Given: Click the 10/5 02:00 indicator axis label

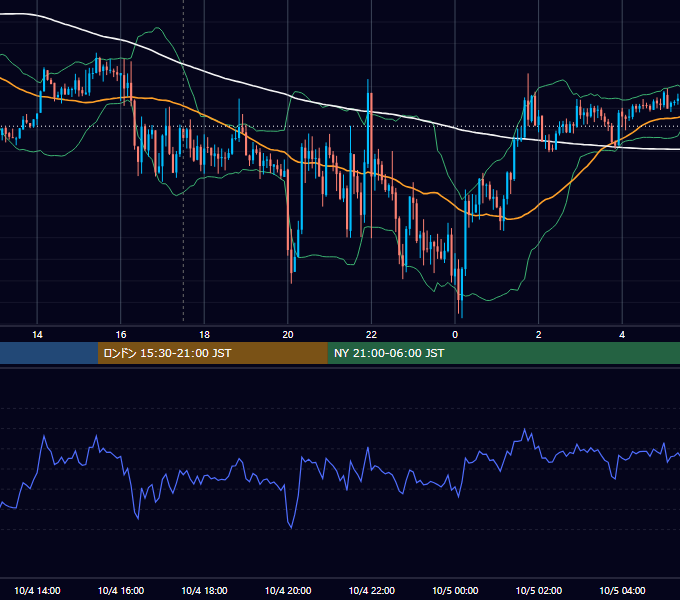Looking at the screenshot, I should 539,590.
